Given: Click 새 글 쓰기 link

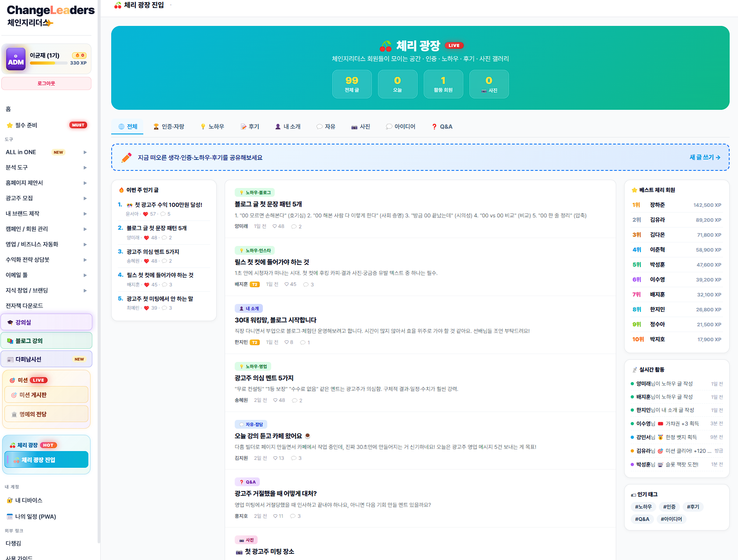Looking at the screenshot, I should (705, 157).
